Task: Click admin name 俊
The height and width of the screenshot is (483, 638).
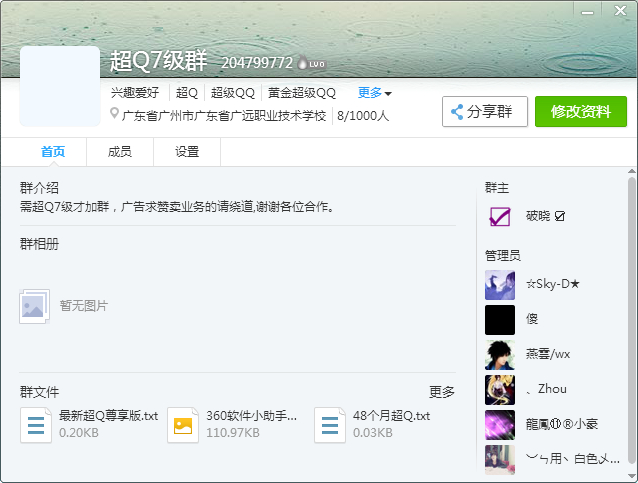Action: [532, 319]
